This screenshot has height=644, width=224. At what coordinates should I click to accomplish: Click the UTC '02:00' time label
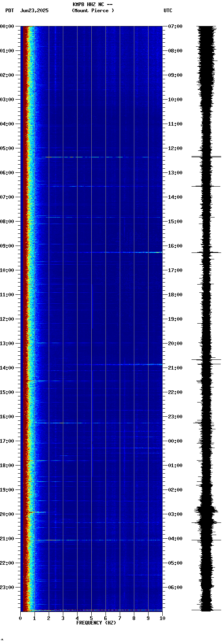tap(175, 490)
